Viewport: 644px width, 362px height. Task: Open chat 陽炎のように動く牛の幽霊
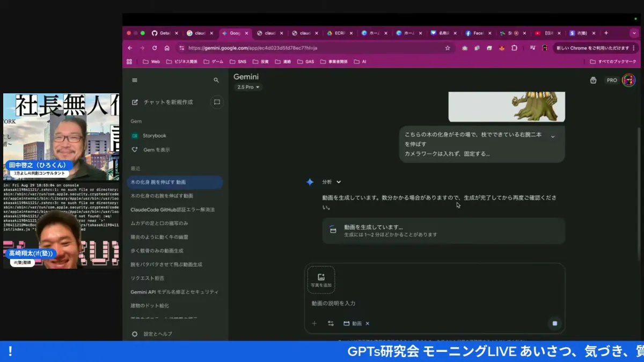point(175,237)
